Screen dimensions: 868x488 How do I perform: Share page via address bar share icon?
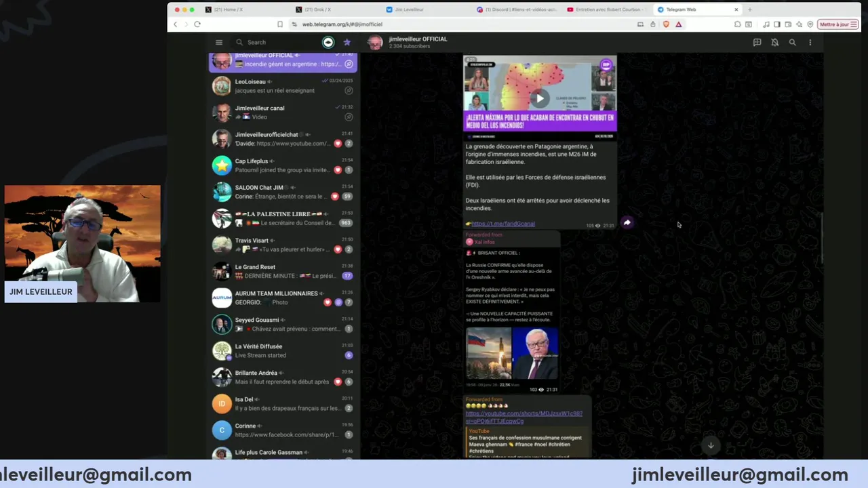tap(652, 24)
